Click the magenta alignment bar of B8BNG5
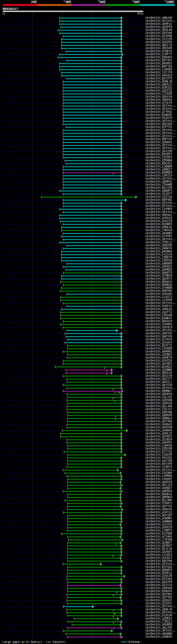Viewport: 177px width, 644px height. tap(92, 173)
